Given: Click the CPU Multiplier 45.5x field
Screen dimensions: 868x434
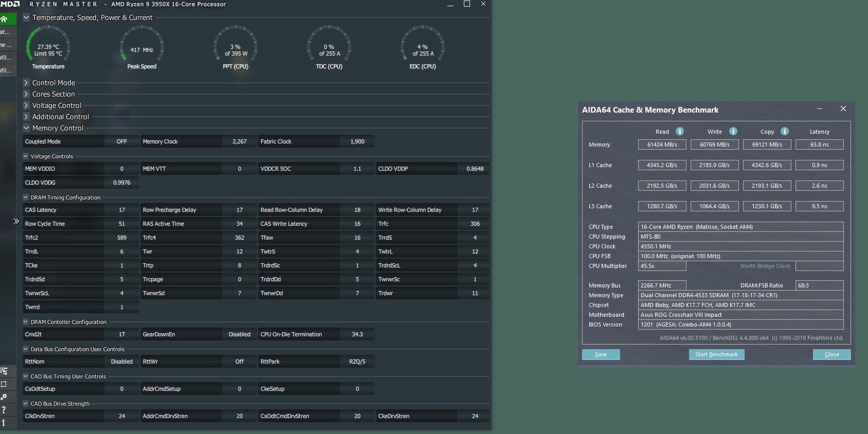Looking at the screenshot, I should pyautogui.click(x=662, y=266).
